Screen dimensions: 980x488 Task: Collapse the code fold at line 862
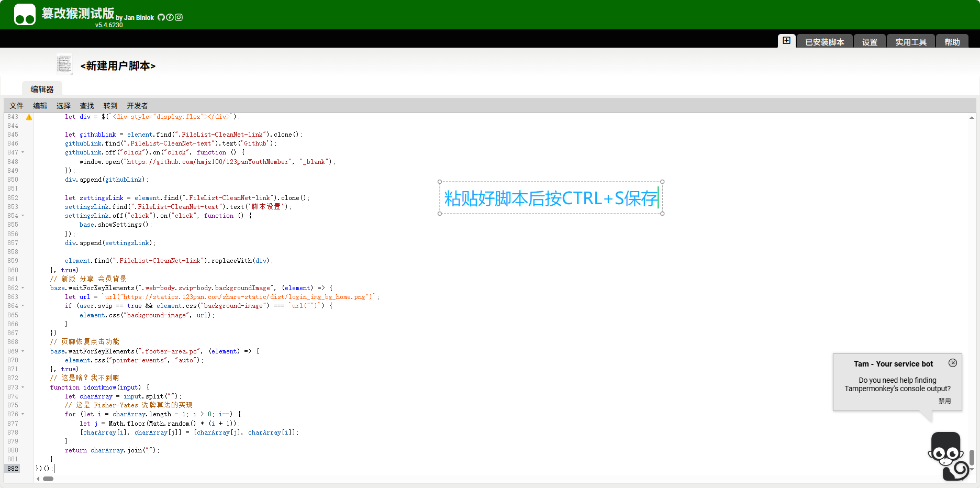point(23,288)
